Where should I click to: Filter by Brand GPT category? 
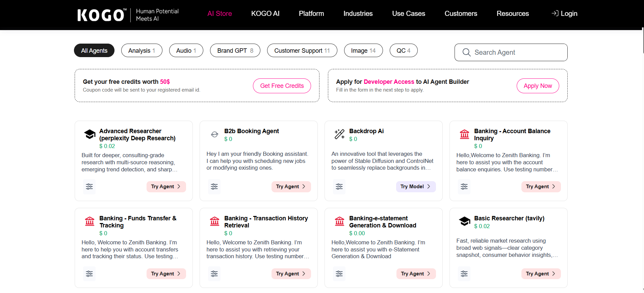(x=235, y=50)
